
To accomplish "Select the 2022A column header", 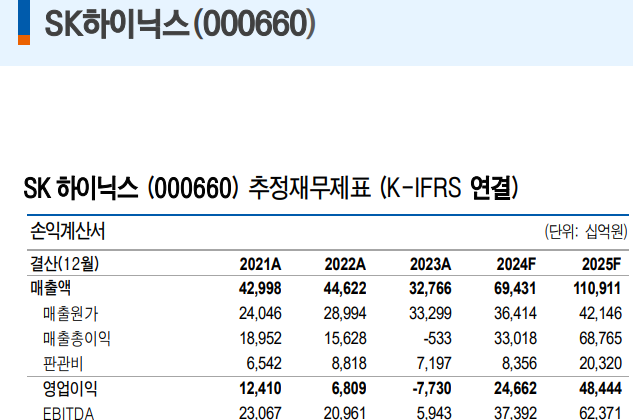I will 345,264.
